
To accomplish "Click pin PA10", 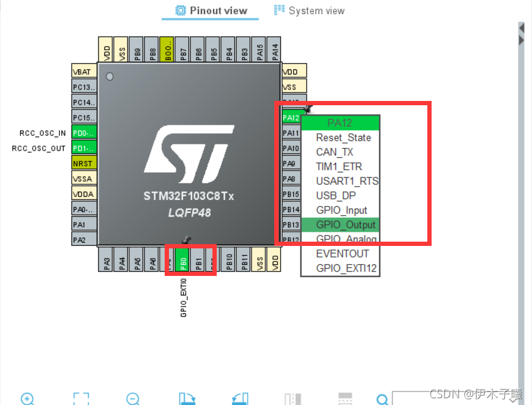I will [x=291, y=148].
